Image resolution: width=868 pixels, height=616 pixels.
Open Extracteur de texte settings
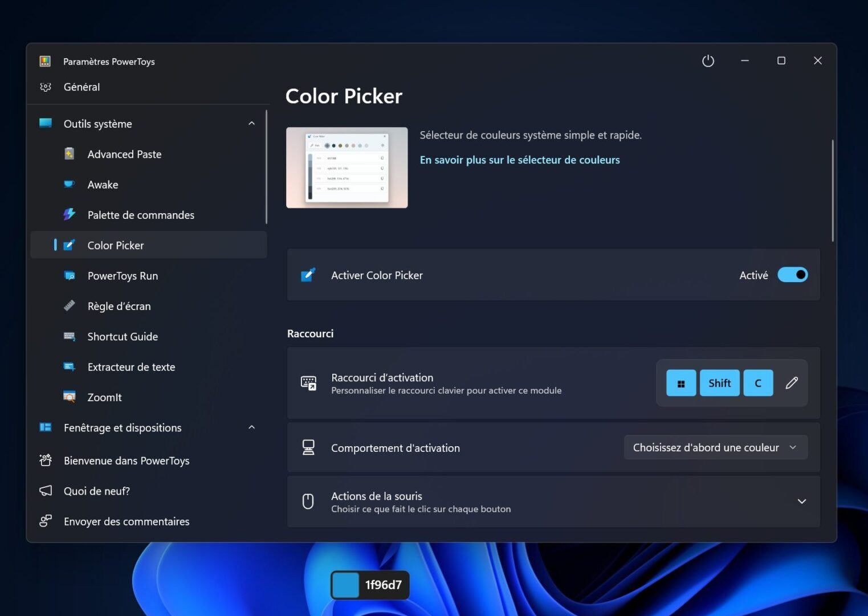[x=149, y=366]
